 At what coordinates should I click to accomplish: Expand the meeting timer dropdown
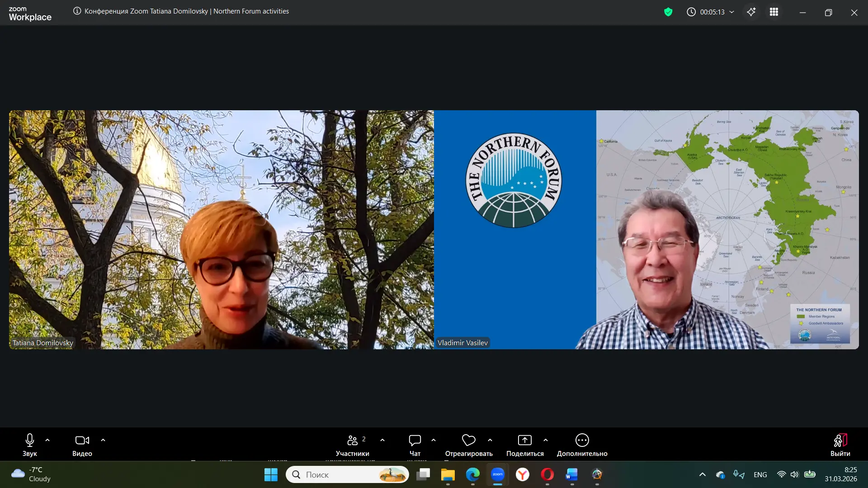pos(732,12)
